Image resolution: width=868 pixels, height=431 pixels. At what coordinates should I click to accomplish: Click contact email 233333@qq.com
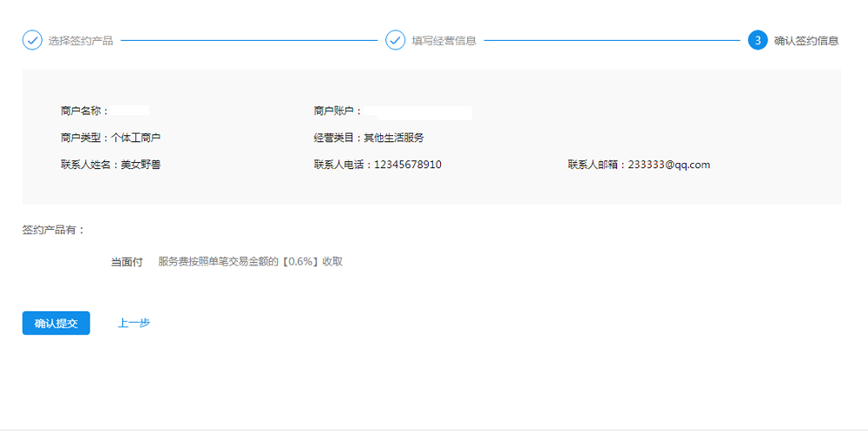tap(668, 164)
